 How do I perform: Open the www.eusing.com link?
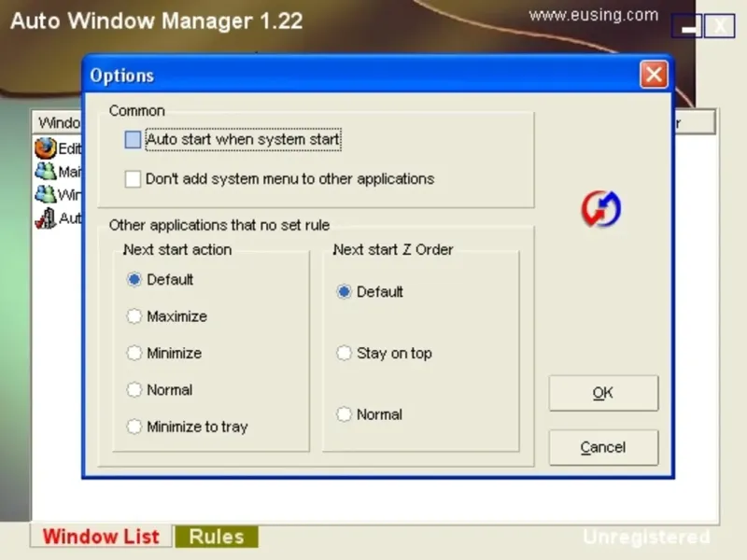[594, 15]
